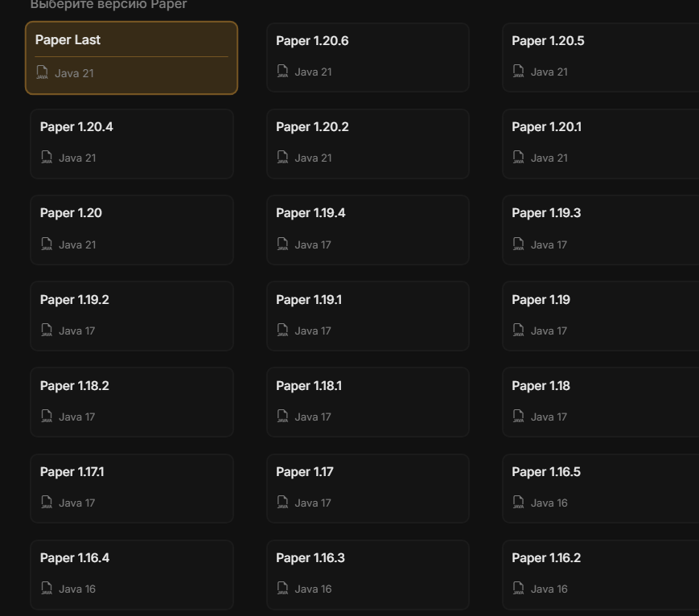This screenshot has height=616, width=699.
Task: Click the Java icon in Paper 1.17.1 card
Action: (47, 502)
